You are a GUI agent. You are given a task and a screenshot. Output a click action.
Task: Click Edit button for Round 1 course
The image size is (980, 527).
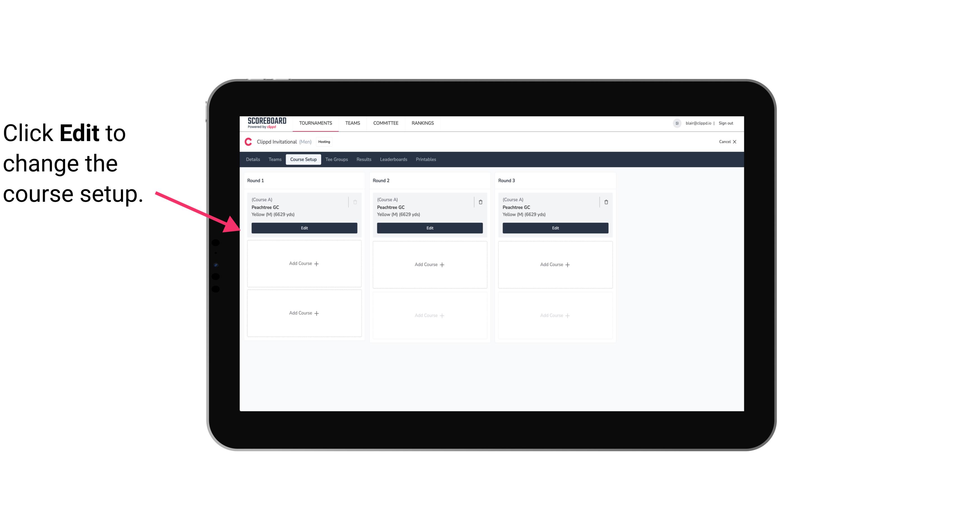coord(304,228)
